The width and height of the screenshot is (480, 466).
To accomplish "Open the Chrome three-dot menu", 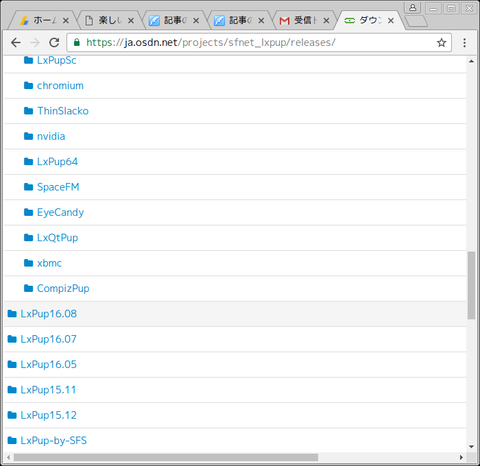I will pos(464,43).
